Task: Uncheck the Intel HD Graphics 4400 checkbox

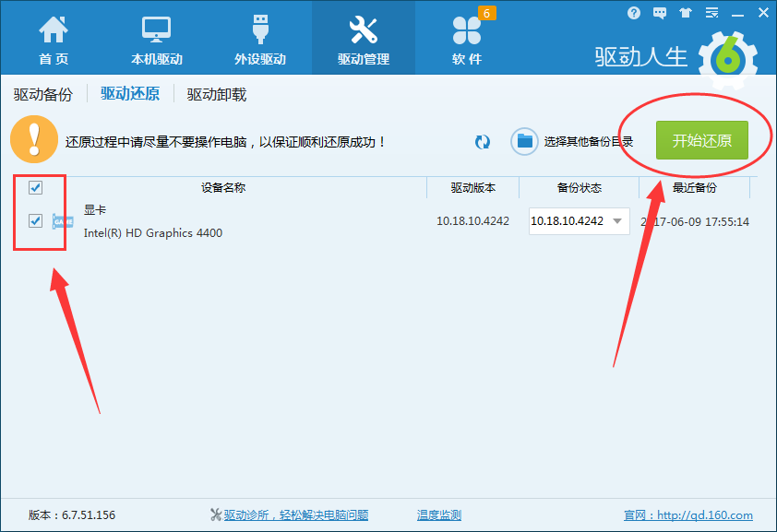Action: pyautogui.click(x=35, y=220)
